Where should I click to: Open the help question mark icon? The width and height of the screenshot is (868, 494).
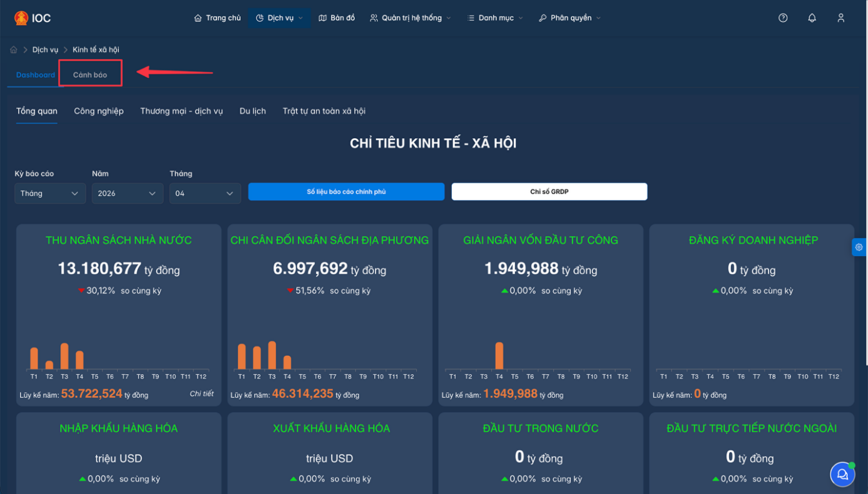[x=783, y=18]
